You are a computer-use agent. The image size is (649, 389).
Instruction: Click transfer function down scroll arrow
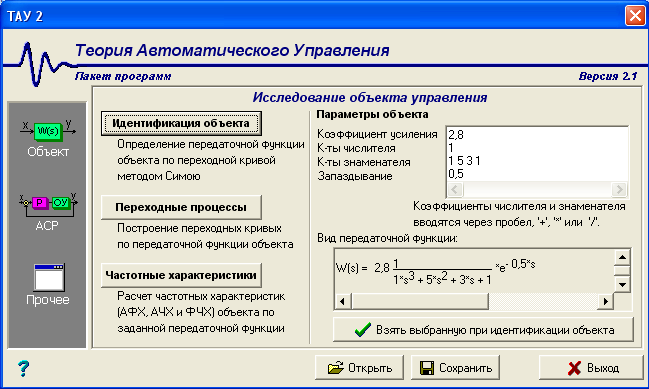pos(622,284)
